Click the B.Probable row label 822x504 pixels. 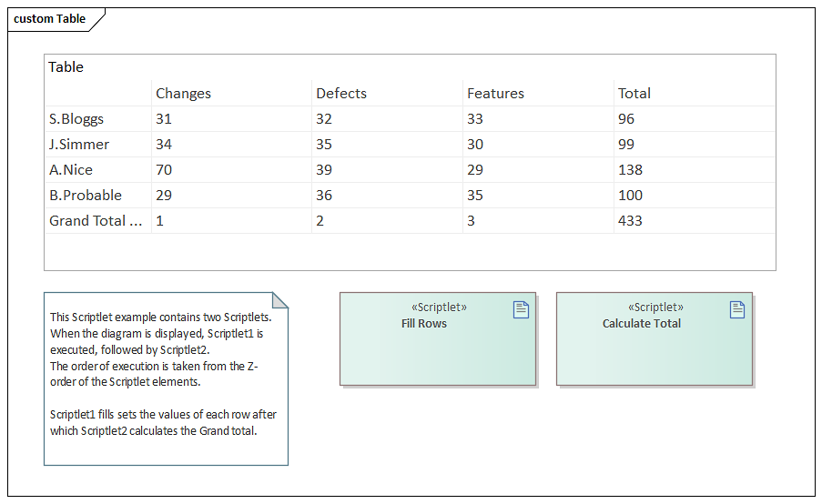[86, 196]
